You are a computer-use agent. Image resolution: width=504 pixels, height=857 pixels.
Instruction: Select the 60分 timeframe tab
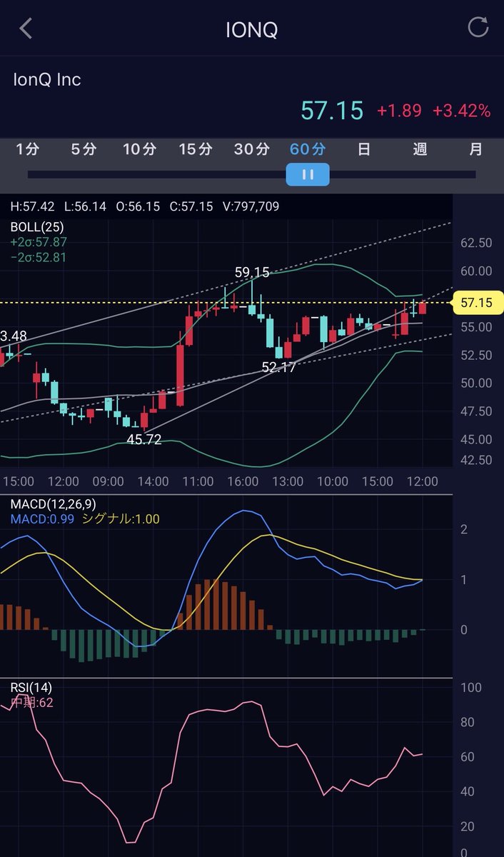point(308,149)
